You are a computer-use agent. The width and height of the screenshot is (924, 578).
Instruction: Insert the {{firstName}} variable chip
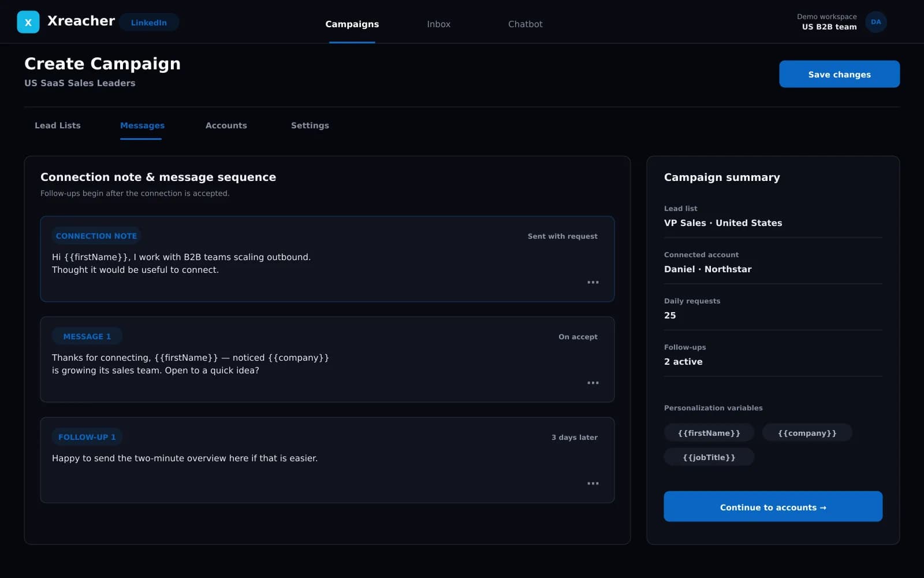(709, 433)
